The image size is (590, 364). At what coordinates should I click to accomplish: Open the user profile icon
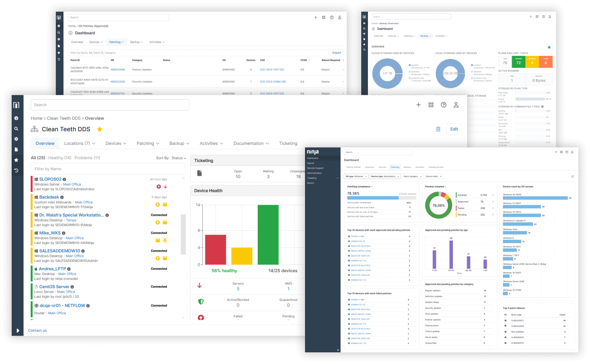[x=456, y=105]
